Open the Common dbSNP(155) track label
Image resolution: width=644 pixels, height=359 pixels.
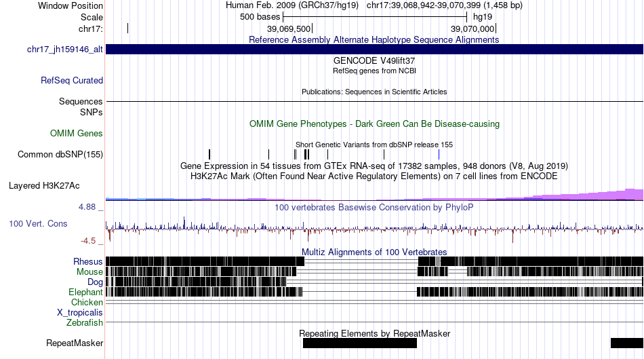click(60, 154)
